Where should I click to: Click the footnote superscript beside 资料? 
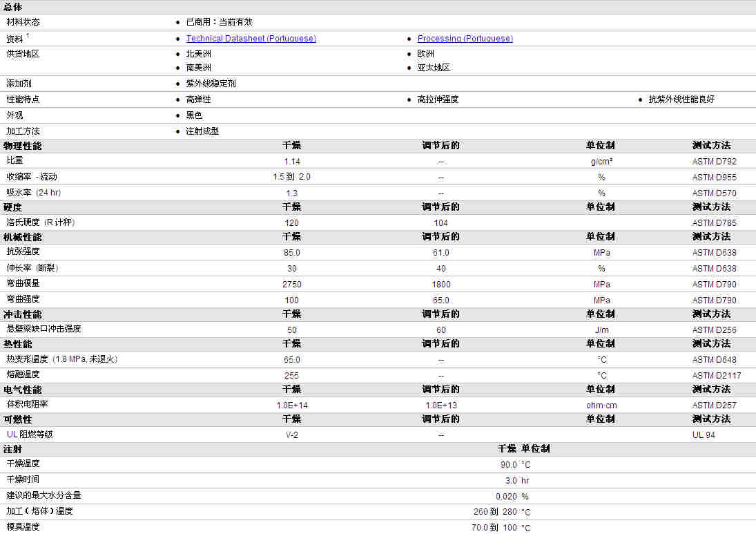(x=28, y=36)
